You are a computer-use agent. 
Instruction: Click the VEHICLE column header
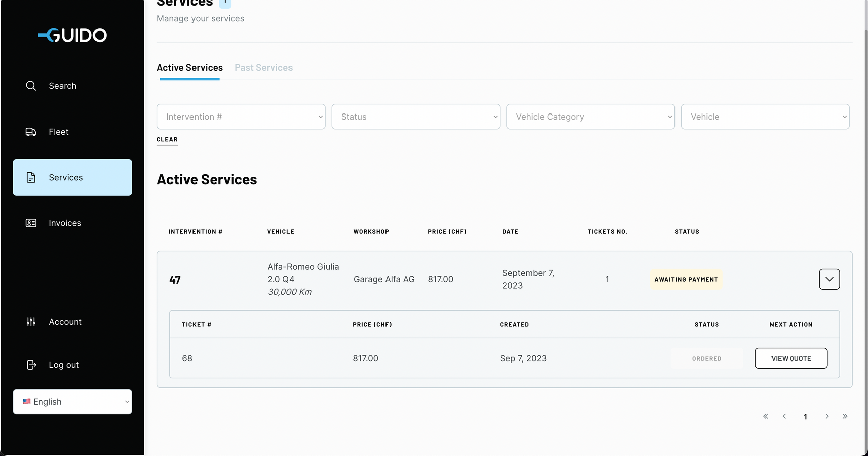coord(280,232)
